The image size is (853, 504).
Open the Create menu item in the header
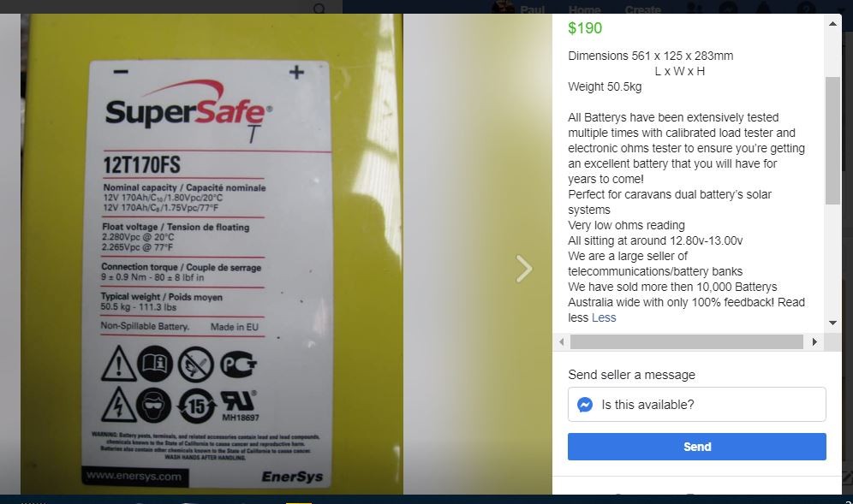pyautogui.click(x=643, y=9)
